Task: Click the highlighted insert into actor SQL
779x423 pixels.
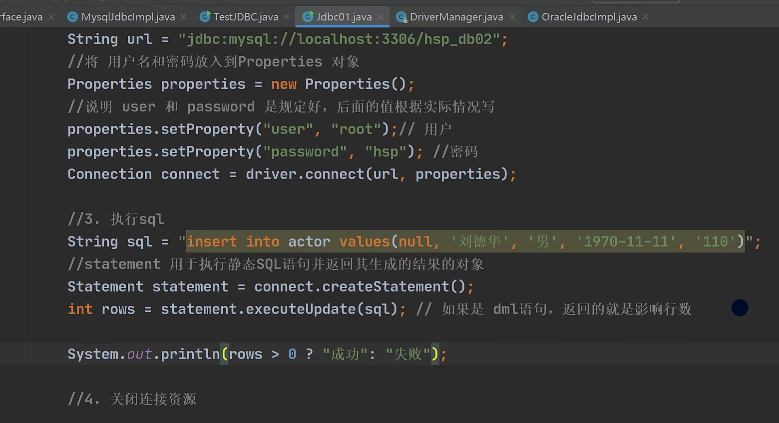Action: click(x=466, y=242)
